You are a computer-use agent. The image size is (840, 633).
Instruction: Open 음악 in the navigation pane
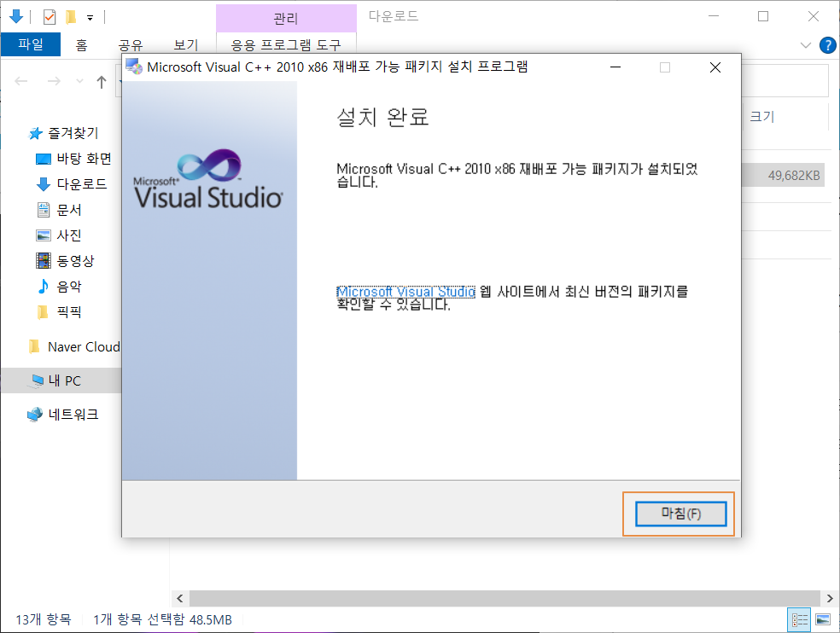click(69, 287)
